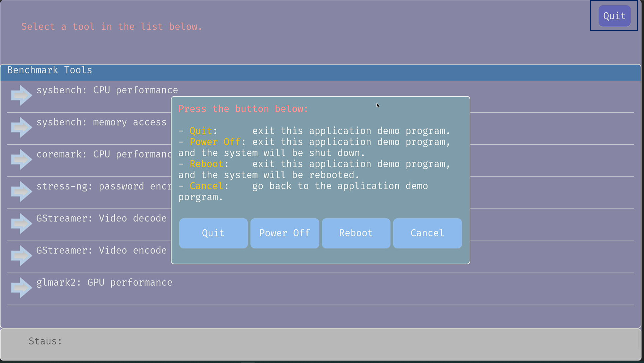Select the sysbench: CPU performance entry
The height and width of the screenshot is (363, 644).
click(107, 90)
